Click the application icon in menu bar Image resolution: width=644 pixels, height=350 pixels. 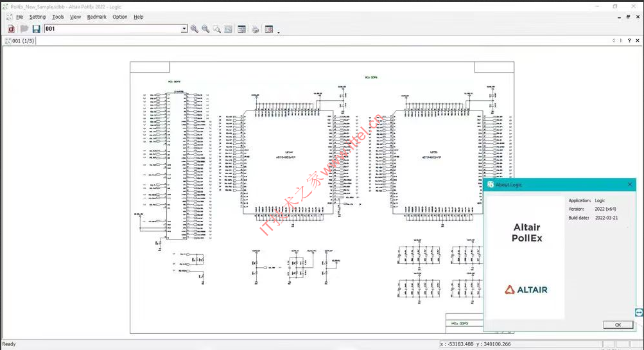10,17
